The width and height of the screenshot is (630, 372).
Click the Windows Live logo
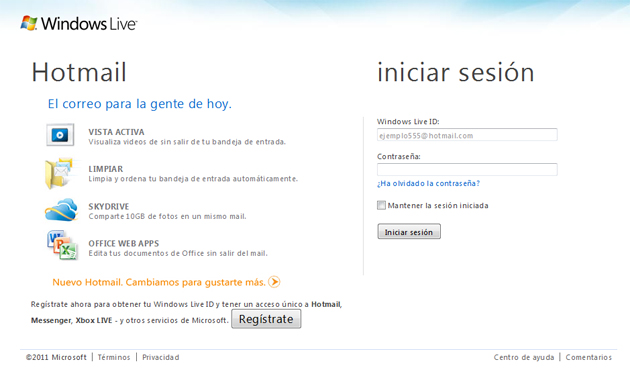[x=79, y=23]
